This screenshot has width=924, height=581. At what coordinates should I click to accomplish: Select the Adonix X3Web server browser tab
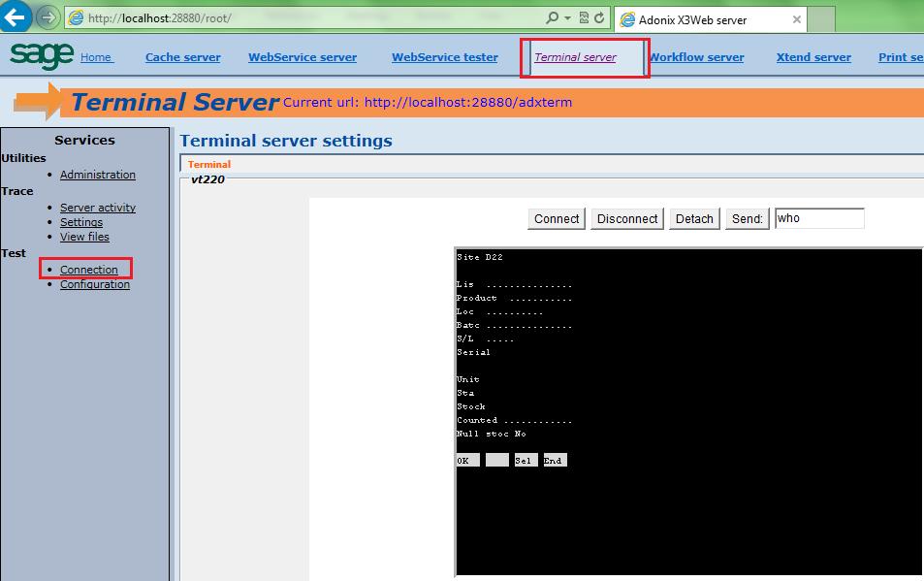[709, 19]
